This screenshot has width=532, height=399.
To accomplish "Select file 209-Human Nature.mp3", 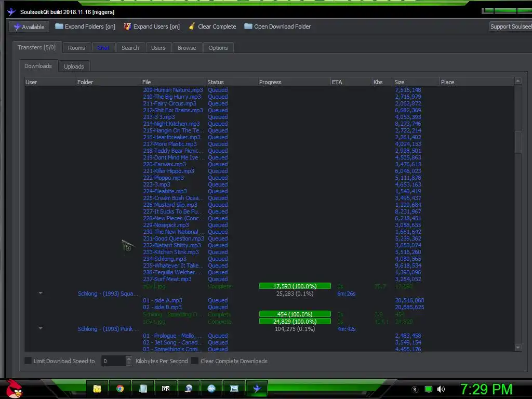I will (x=172, y=90).
